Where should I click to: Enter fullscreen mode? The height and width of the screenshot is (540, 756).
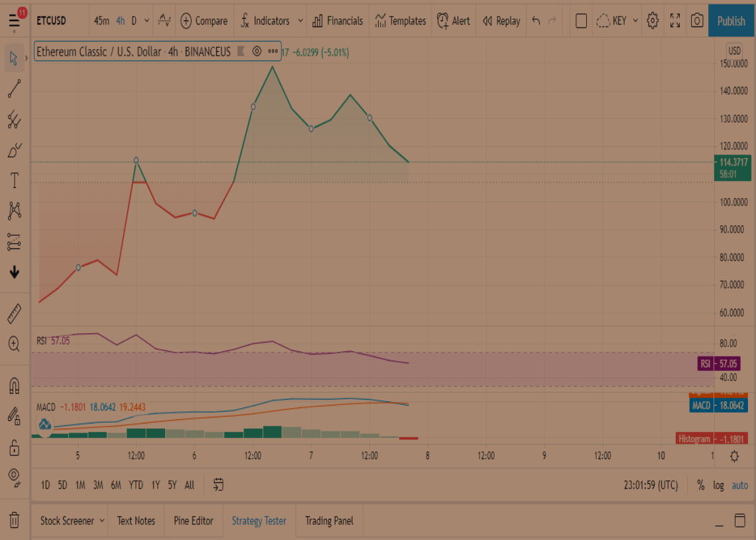(675, 21)
